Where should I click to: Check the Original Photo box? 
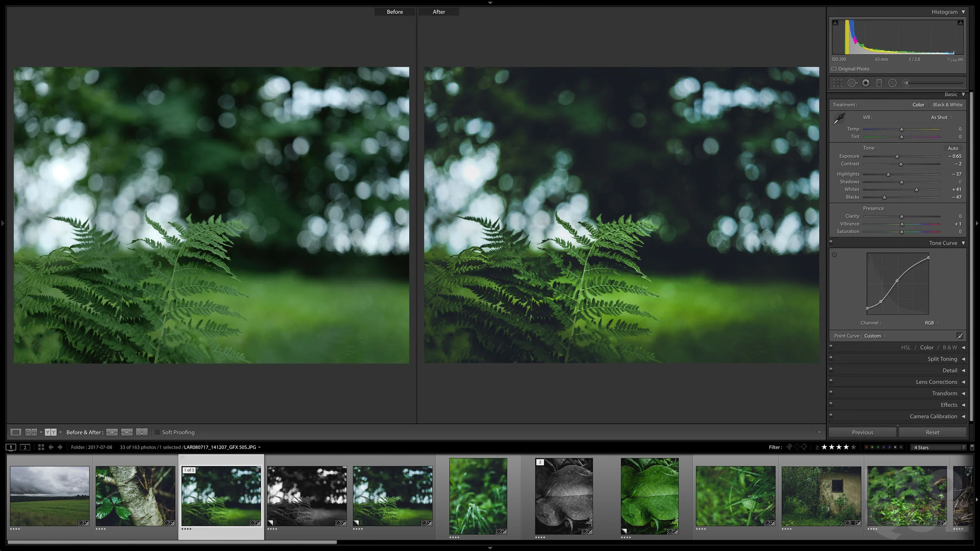[x=834, y=69]
